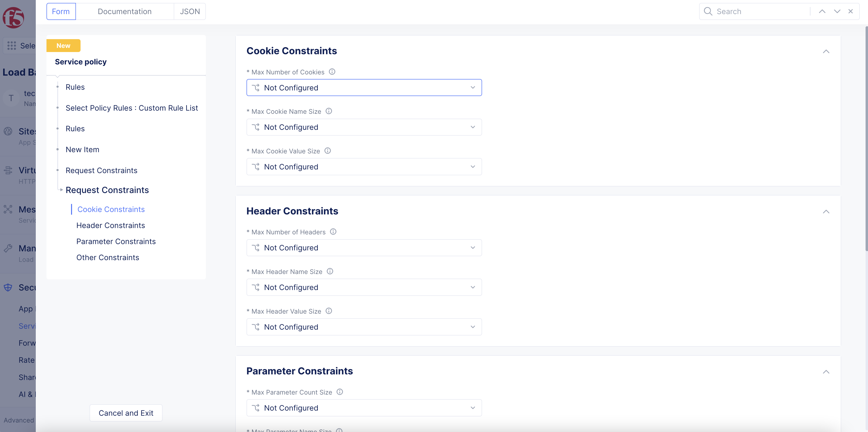
Task: Select the Security shield icon
Action: pyautogui.click(x=8, y=287)
